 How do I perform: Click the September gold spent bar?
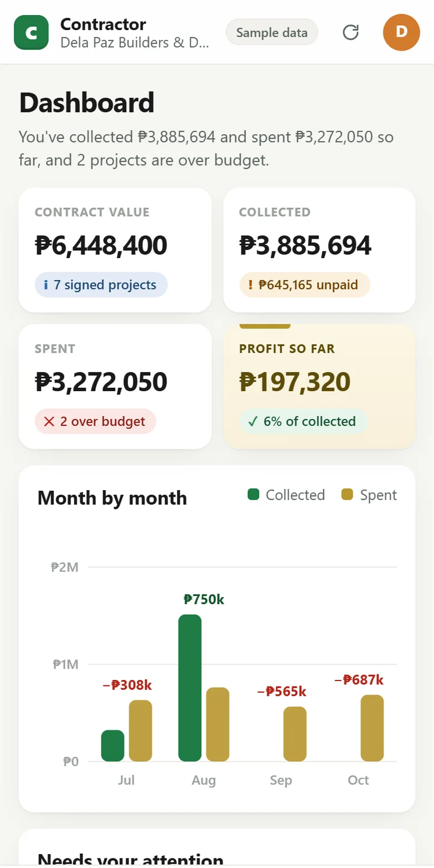(x=295, y=734)
